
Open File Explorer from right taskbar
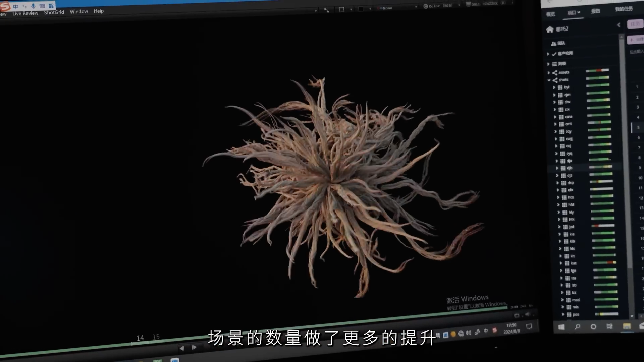click(x=627, y=326)
